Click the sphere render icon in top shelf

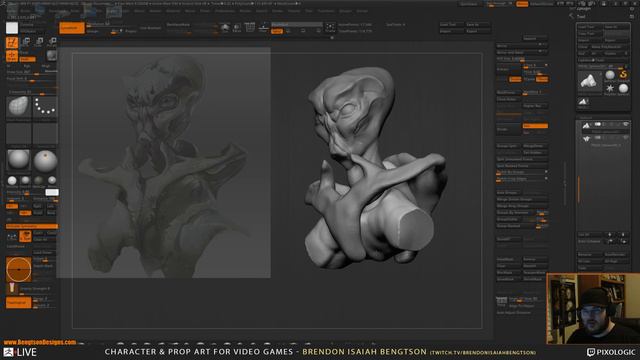(x=224, y=28)
